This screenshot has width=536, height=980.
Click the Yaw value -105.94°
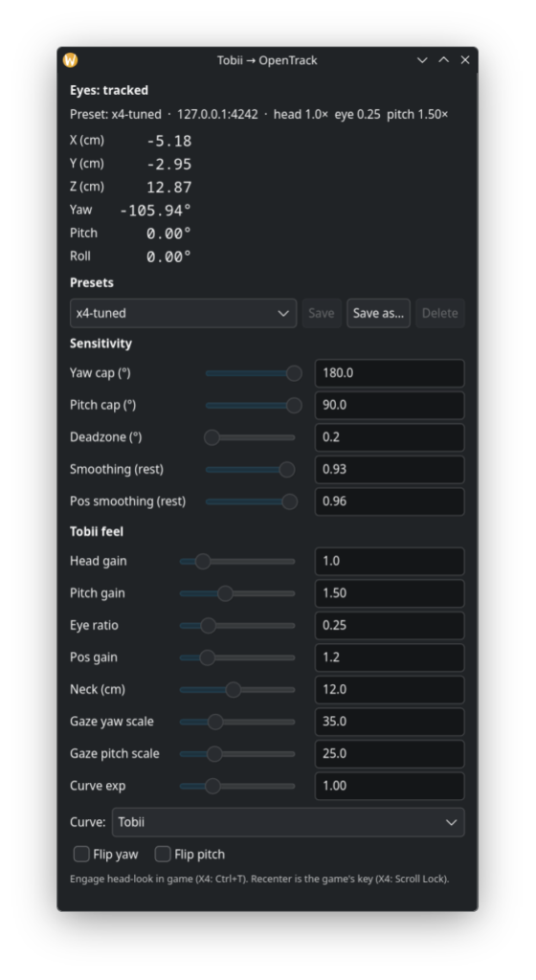(x=156, y=211)
